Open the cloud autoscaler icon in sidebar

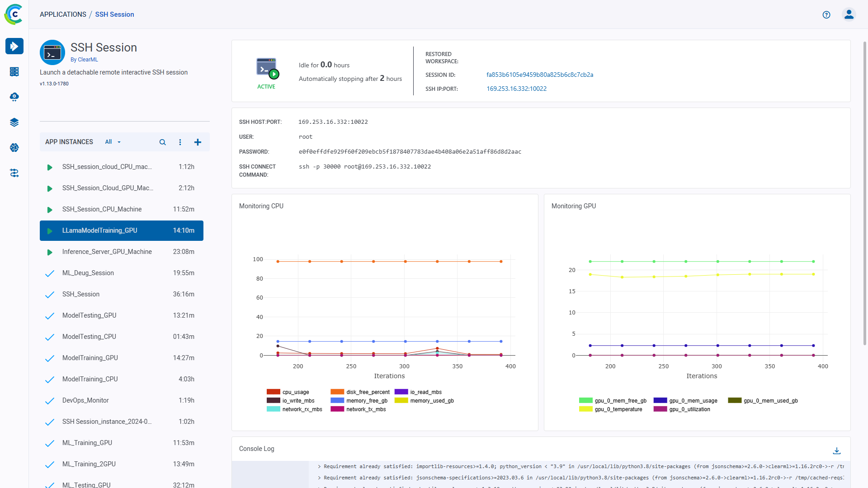pos(14,97)
